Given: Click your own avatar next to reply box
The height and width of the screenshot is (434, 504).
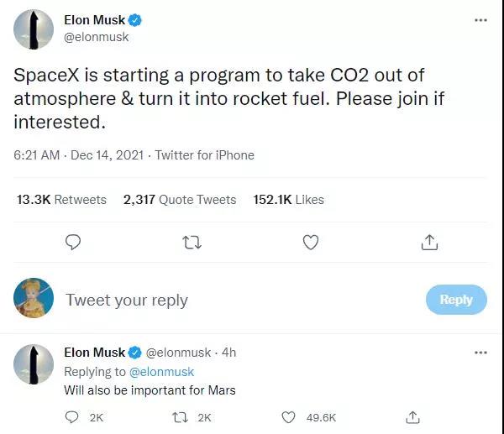Looking at the screenshot, I should pyautogui.click(x=34, y=298).
